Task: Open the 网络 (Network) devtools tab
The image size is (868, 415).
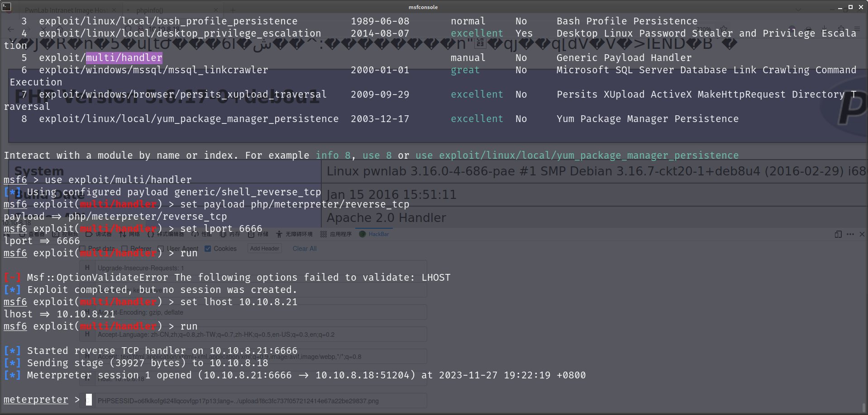Action: click(x=130, y=234)
